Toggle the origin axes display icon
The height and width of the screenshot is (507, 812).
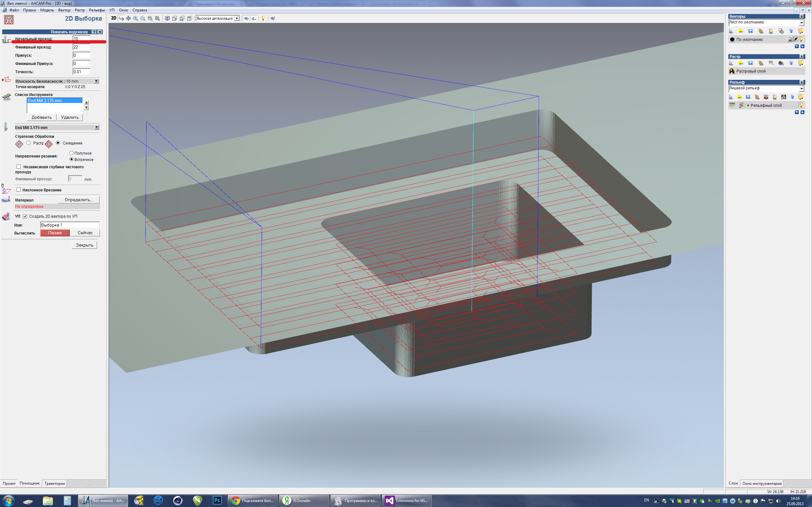254,18
